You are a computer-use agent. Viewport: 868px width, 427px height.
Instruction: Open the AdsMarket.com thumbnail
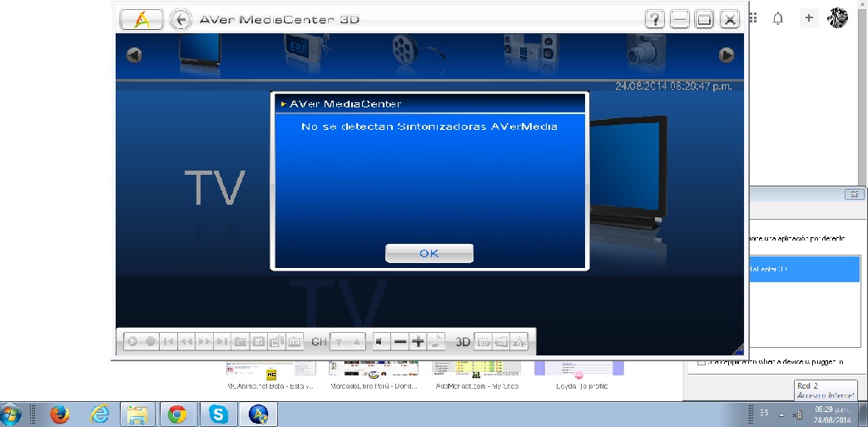tap(477, 375)
